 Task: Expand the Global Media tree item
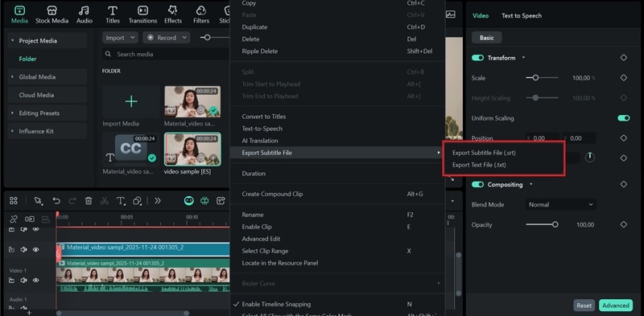click(12, 76)
